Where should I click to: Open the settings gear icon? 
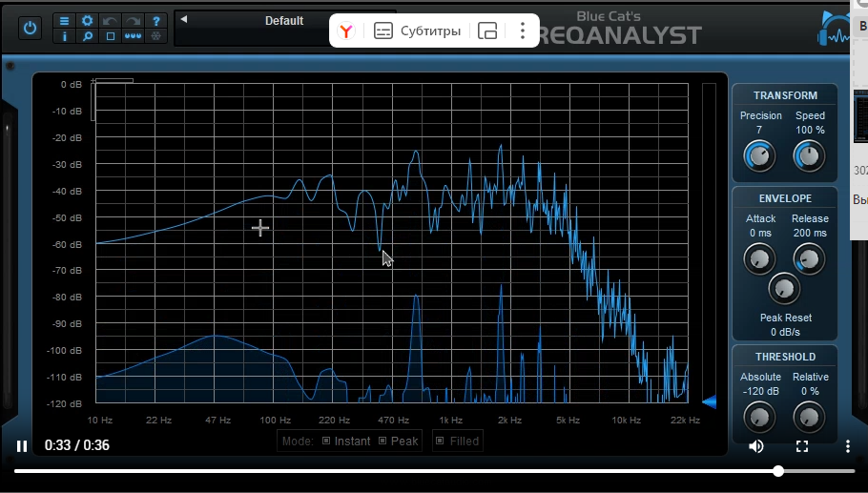click(x=87, y=21)
